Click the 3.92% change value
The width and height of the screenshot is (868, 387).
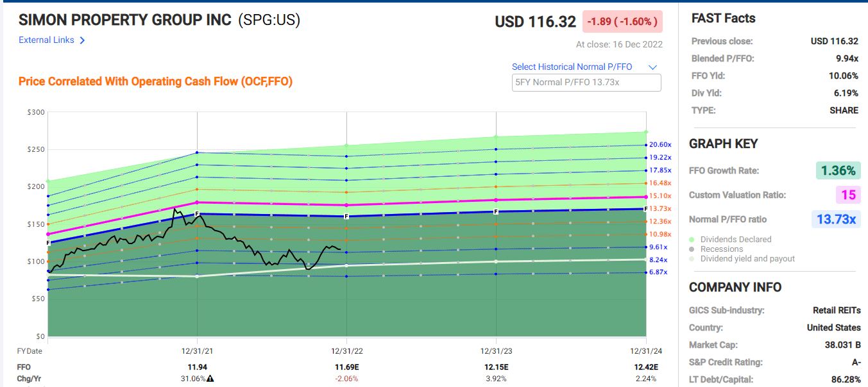pos(496,379)
